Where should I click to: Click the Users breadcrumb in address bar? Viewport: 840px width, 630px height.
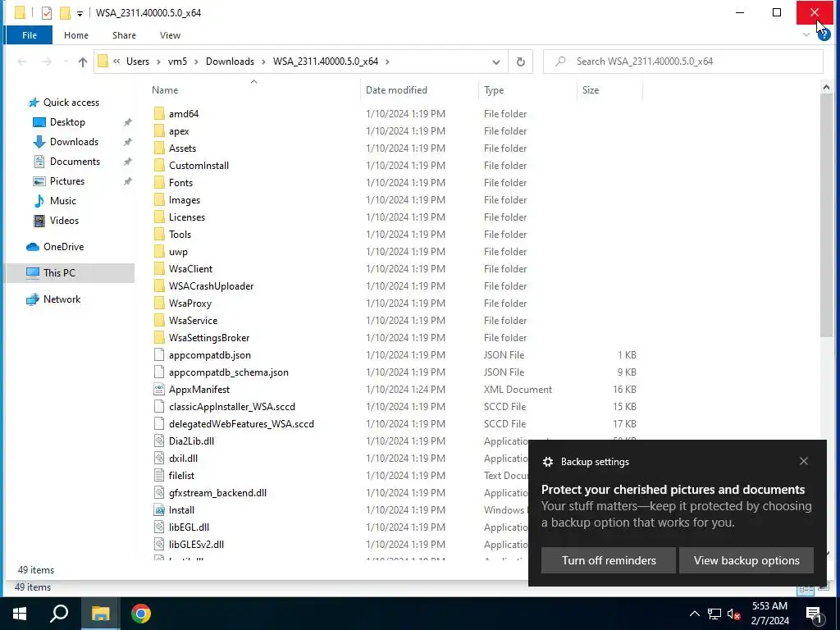tap(138, 62)
